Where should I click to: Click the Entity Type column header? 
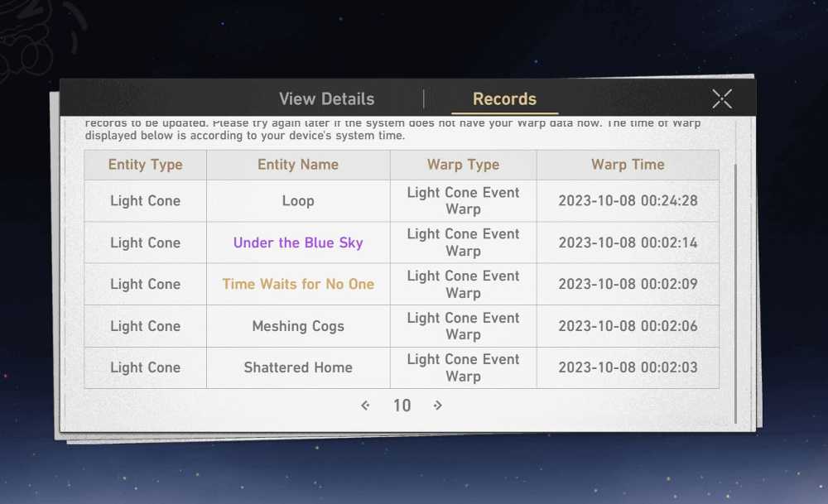click(145, 165)
